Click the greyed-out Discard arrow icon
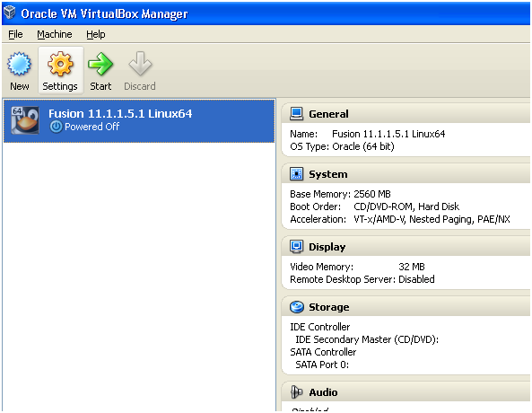Viewport: 532px width, 413px height. pos(140,64)
